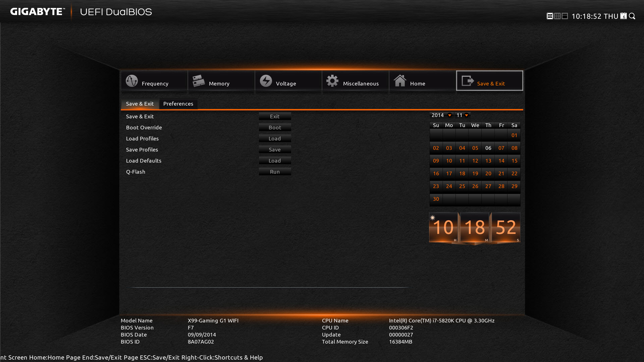The width and height of the screenshot is (644, 362).
Task: Select the Save & Exit main tab
Action: (x=490, y=80)
